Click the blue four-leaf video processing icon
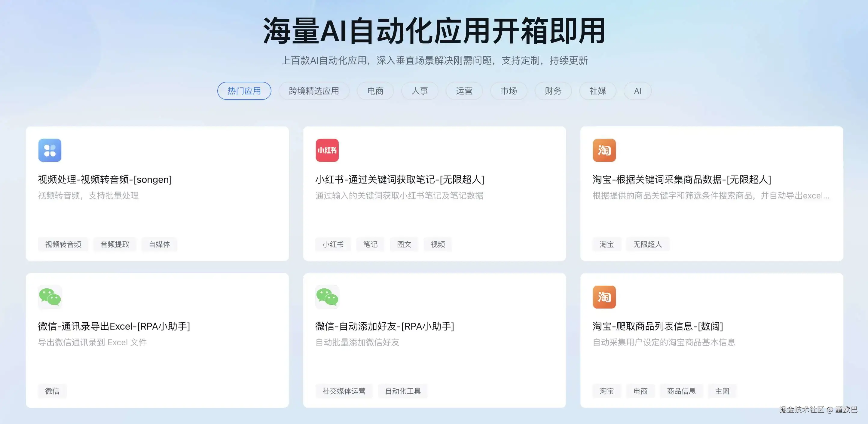 50,150
